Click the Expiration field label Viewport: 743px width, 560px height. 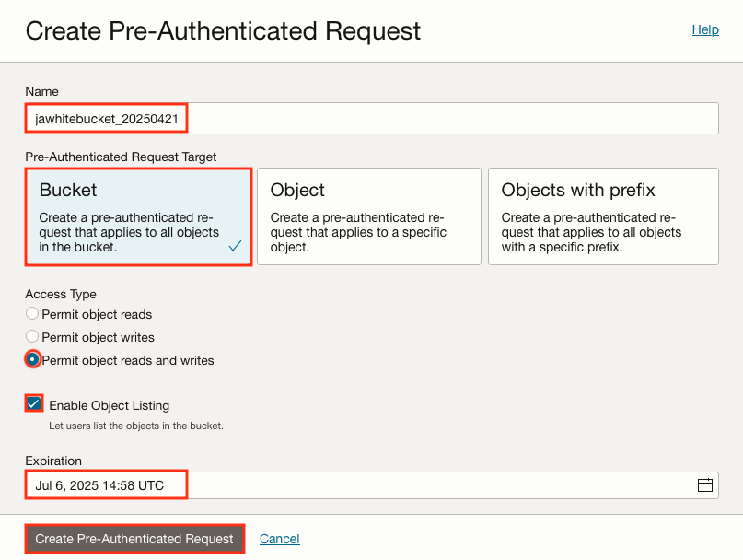tap(53, 461)
